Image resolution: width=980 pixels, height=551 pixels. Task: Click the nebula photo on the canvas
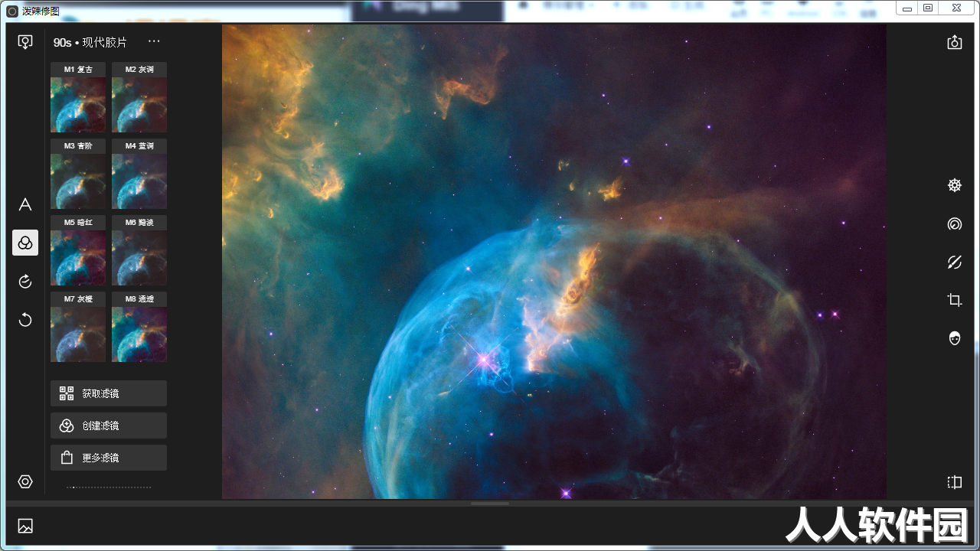[554, 261]
